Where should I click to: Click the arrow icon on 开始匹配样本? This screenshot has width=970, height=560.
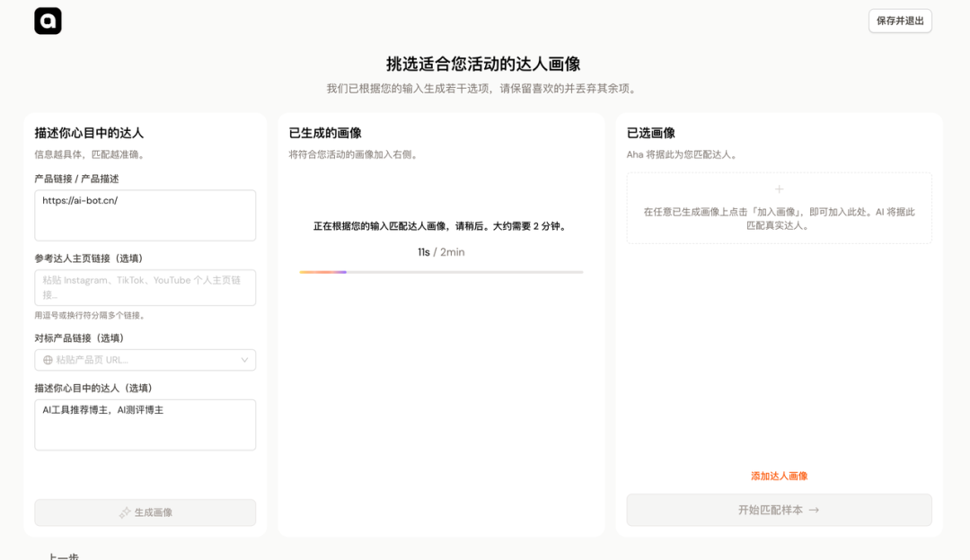814,510
